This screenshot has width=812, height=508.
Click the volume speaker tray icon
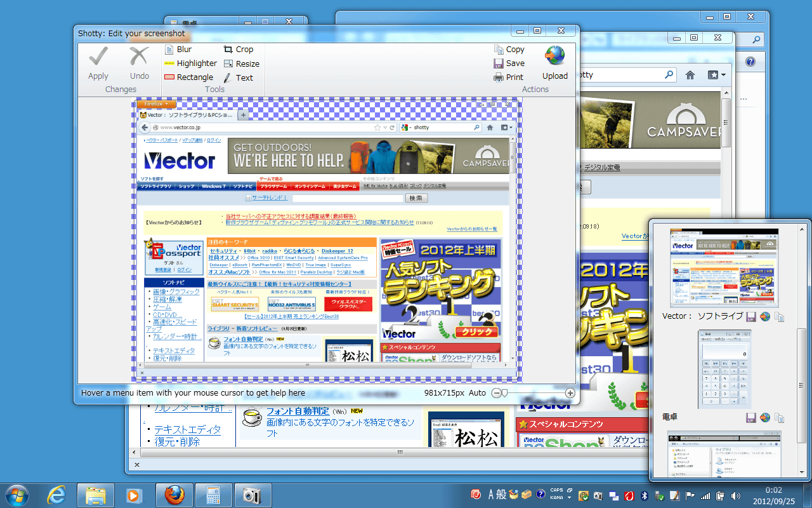[735, 495]
